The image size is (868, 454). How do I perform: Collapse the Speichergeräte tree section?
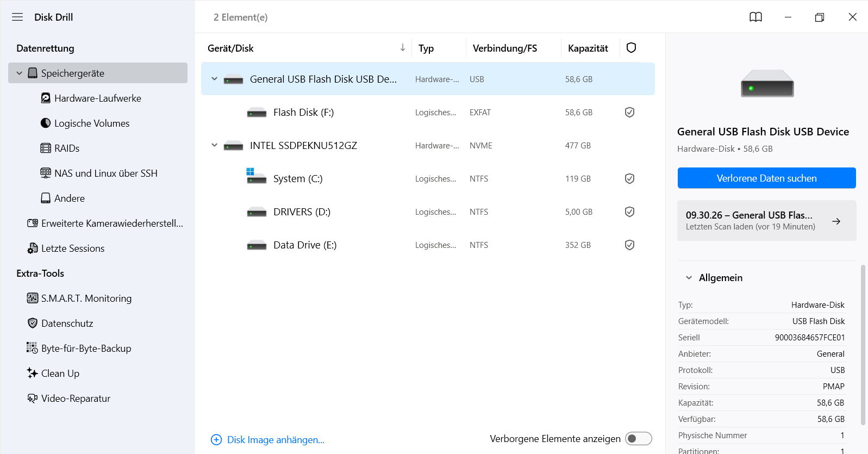tap(20, 73)
